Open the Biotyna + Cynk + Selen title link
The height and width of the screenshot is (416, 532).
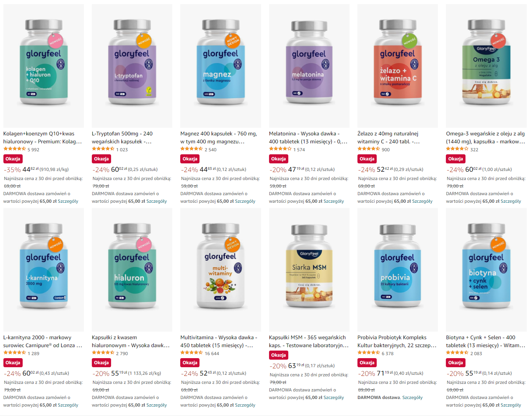pyautogui.click(x=486, y=341)
